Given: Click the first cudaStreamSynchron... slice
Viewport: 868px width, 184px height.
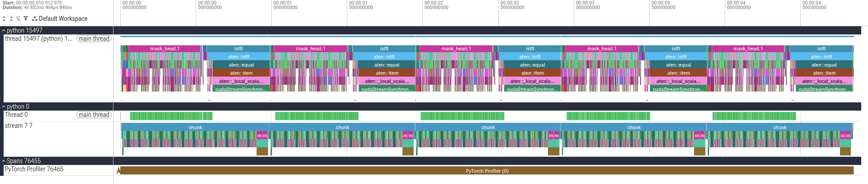Looking at the screenshot, I should pyautogui.click(x=241, y=89).
